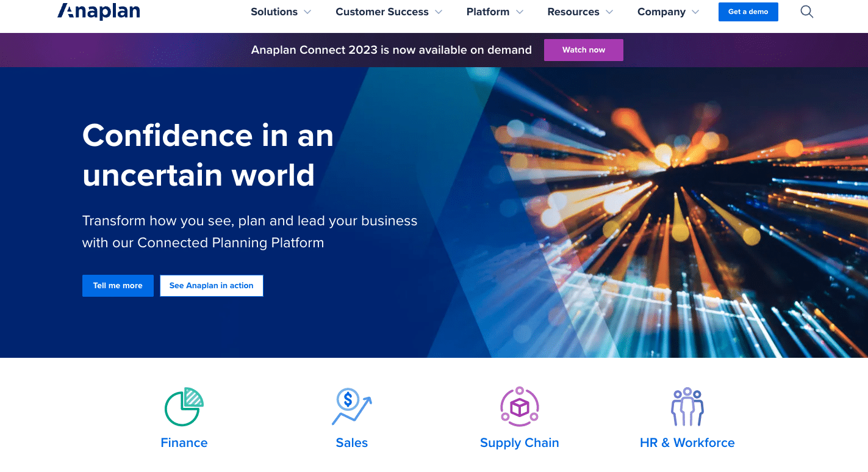Select the Supply Chain box icon
Image resolution: width=868 pixels, height=472 pixels.
519,407
